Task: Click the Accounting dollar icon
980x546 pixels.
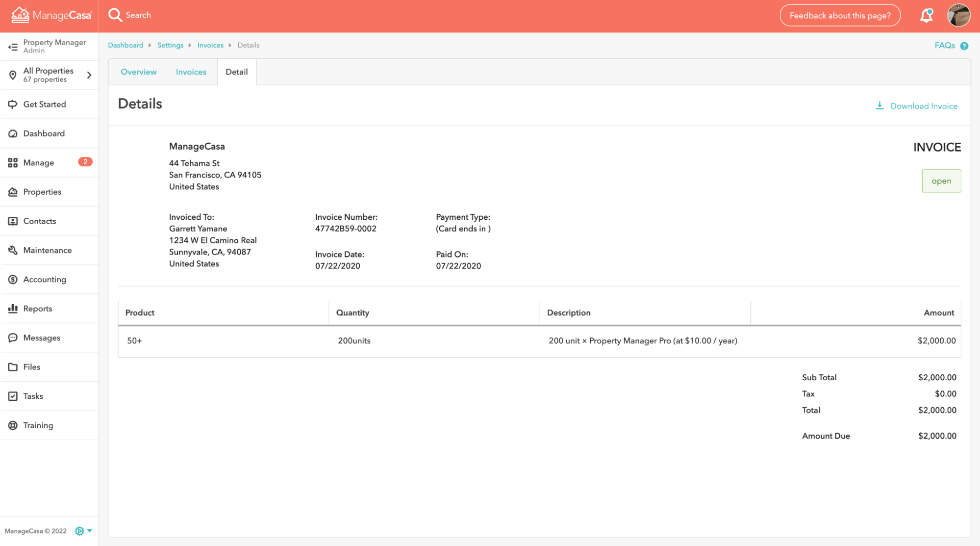Action: [x=13, y=280]
